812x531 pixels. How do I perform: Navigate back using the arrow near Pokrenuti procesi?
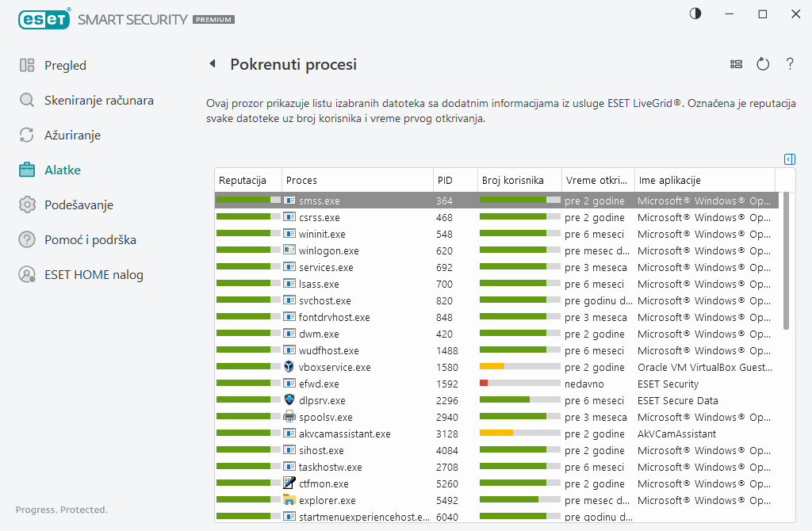(212, 64)
